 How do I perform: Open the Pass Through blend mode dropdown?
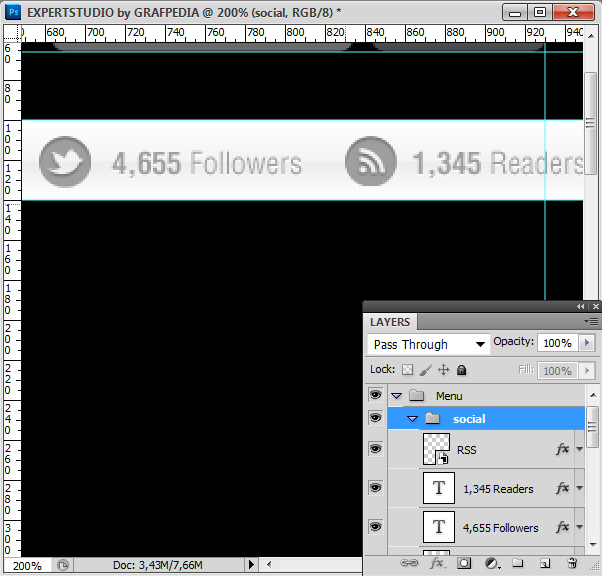pyautogui.click(x=429, y=344)
